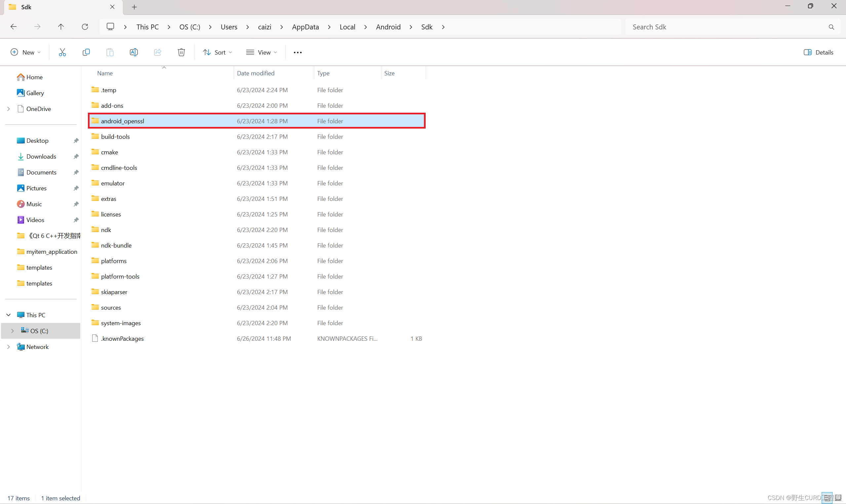This screenshot has height=504, width=846.
Task: Sort by Date modified column header
Action: click(274, 73)
